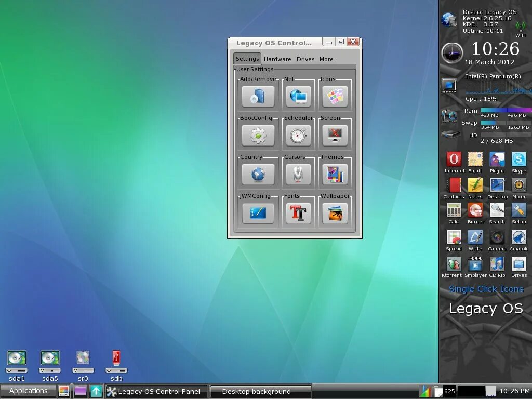Viewport: 532px width, 399px height.
Task: Select Desktop background taskbar button
Action: pyautogui.click(x=260, y=391)
